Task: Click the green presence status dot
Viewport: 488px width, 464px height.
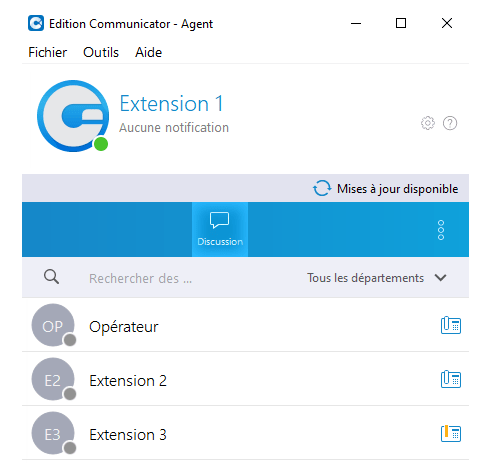Action: [x=101, y=144]
